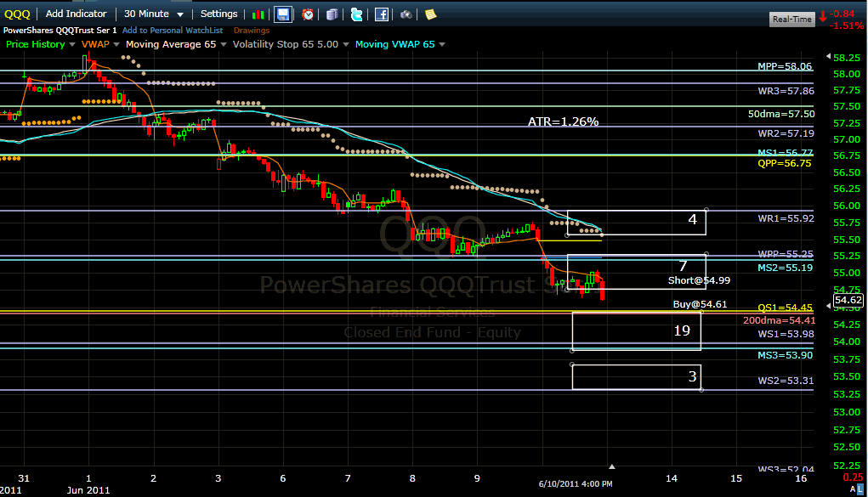Select the 50dma=57.50 label
The width and height of the screenshot is (868, 497).
coord(781,114)
